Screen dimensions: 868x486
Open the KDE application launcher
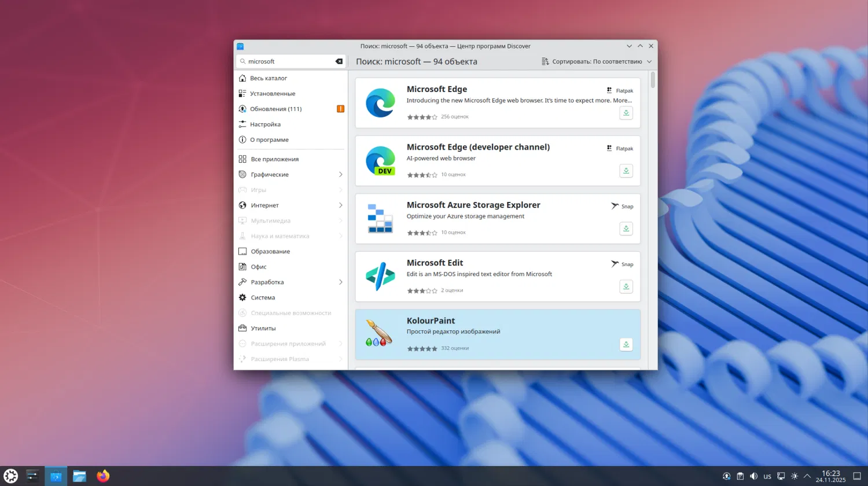(10, 476)
